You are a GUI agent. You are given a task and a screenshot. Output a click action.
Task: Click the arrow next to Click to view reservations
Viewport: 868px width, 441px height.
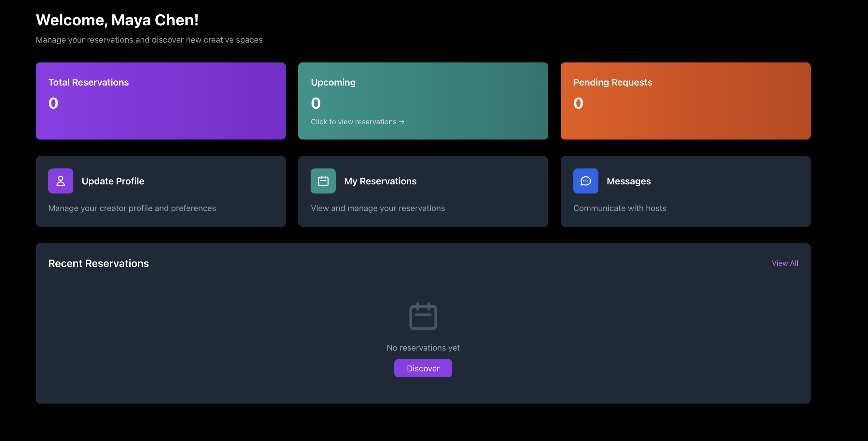pyautogui.click(x=402, y=122)
